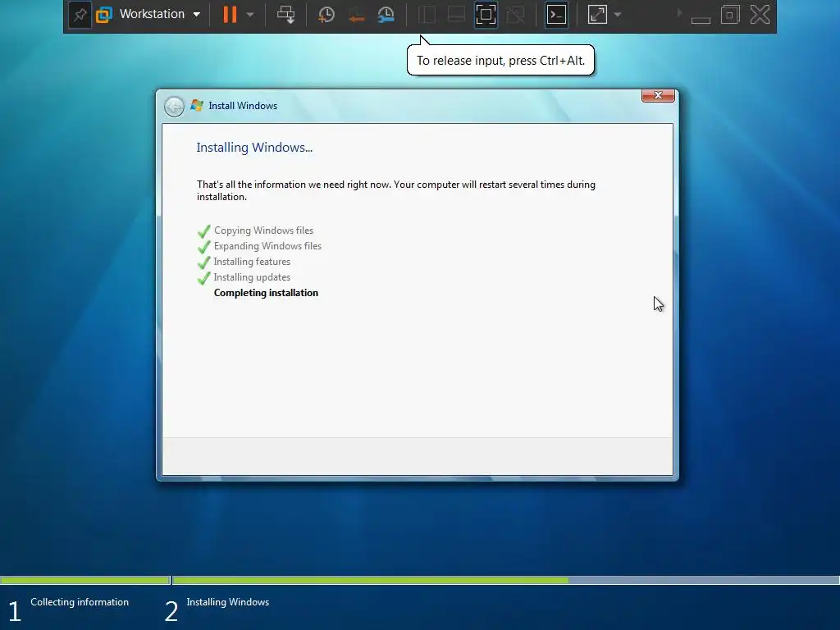Open the Workstation menu
This screenshot has height=630, width=840.
coord(160,14)
